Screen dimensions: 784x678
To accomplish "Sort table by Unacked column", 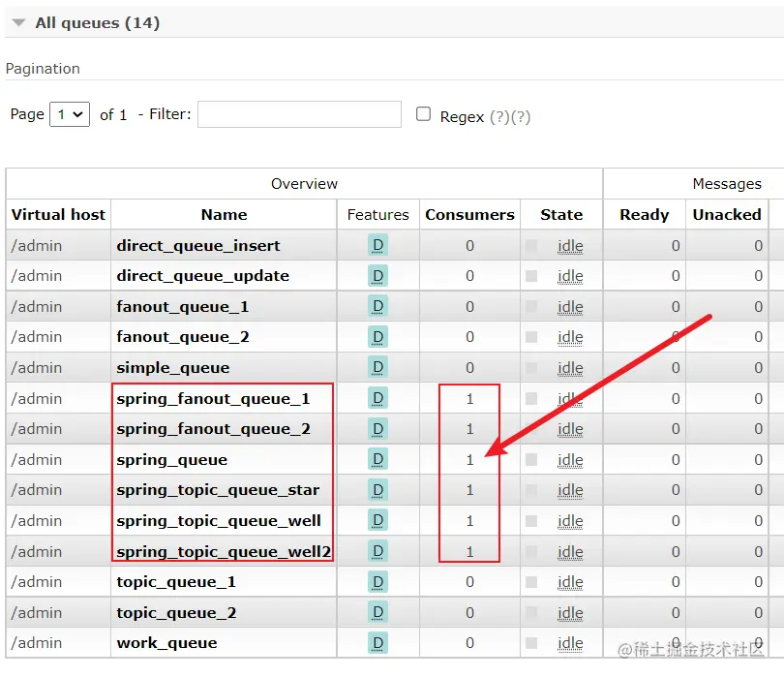I will coord(727,214).
